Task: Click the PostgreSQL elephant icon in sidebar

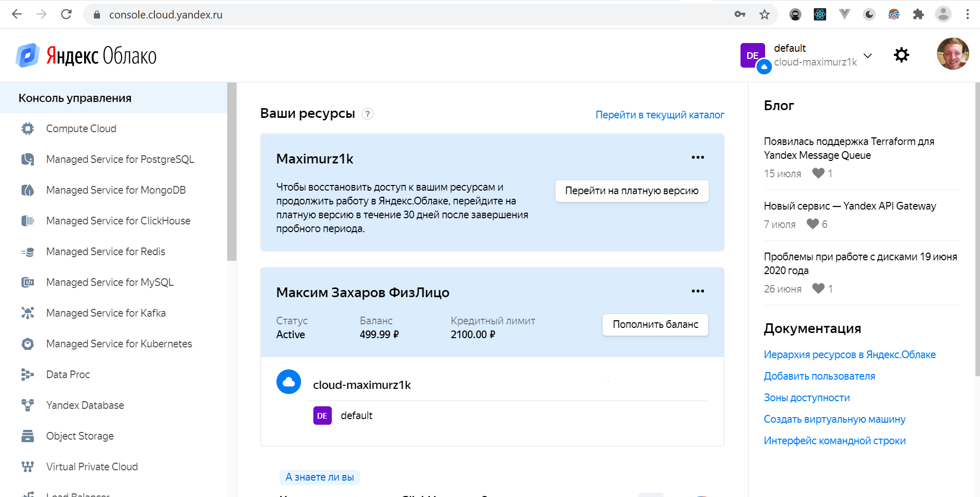Action: point(28,159)
